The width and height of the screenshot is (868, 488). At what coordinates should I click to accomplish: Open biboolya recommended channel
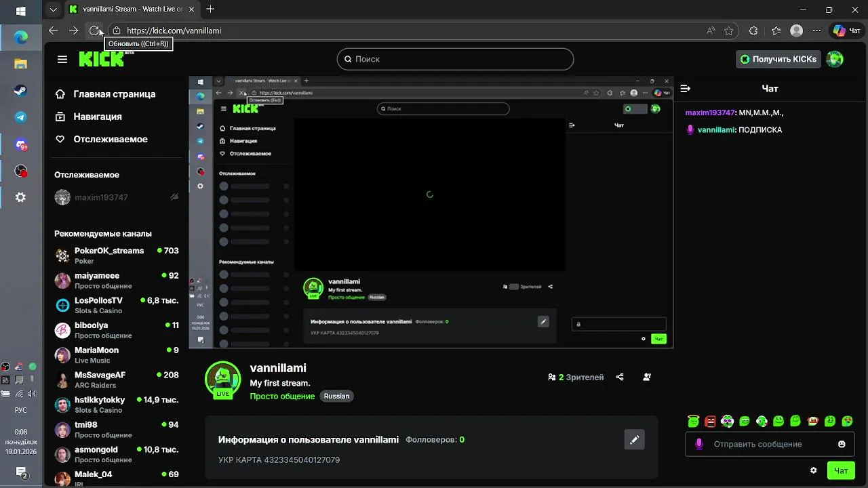117,329
